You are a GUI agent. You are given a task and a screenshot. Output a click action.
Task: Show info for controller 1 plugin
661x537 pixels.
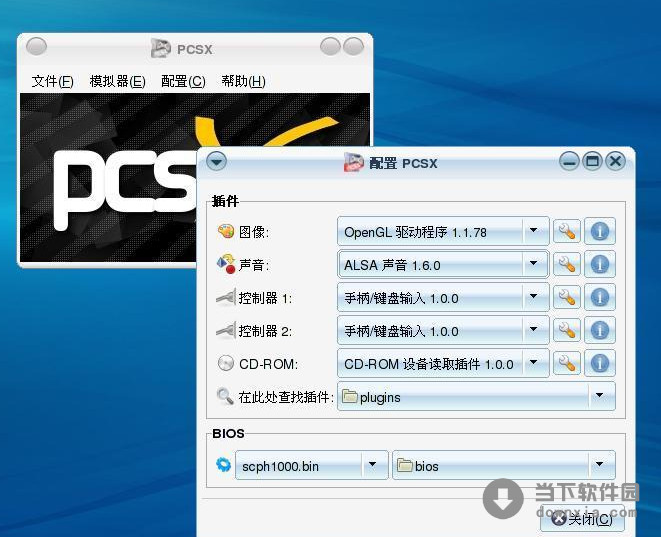point(600,297)
